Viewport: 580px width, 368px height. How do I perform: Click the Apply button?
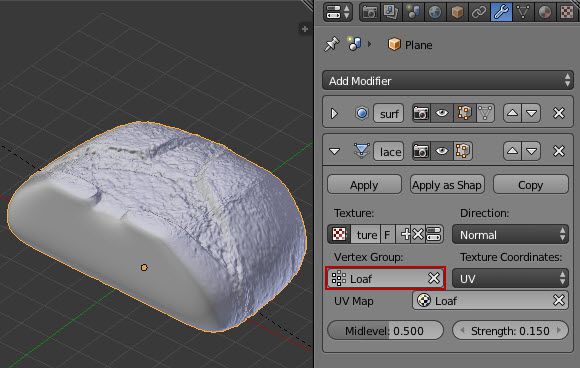click(364, 185)
